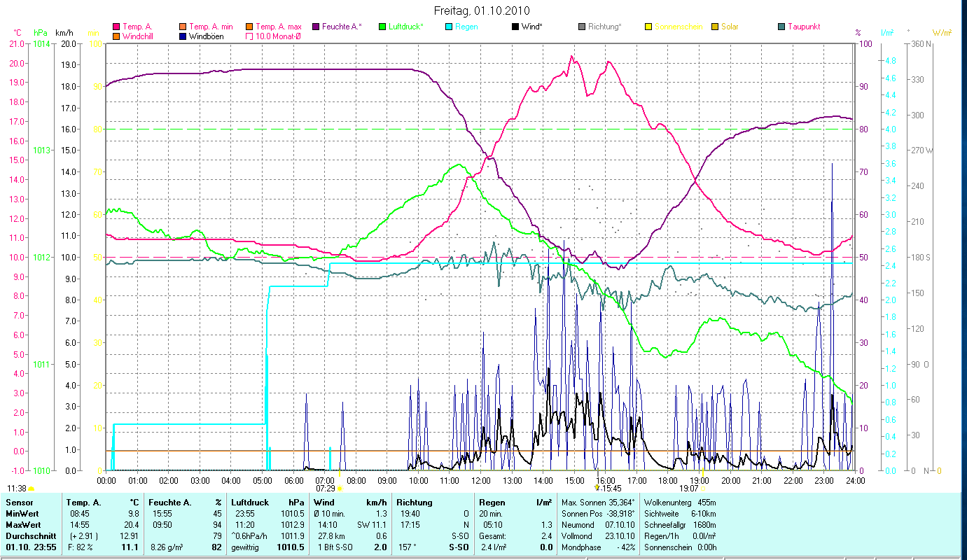Click the Temp. A. max legend label
Image resolution: width=967 pixels, height=560 pixels.
click(x=278, y=27)
